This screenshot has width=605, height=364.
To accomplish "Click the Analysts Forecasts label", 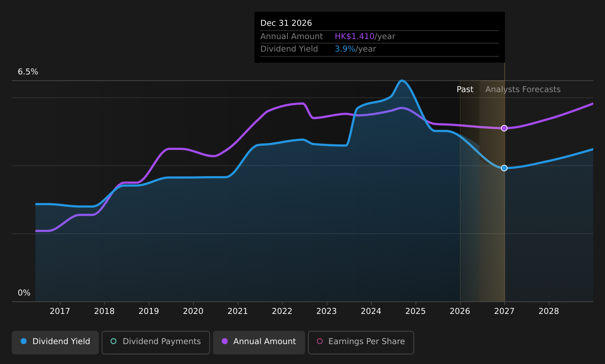I will click(x=523, y=90).
